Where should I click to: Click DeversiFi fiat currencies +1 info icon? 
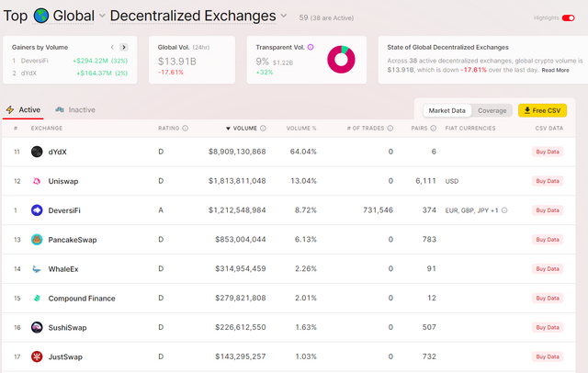(x=504, y=210)
